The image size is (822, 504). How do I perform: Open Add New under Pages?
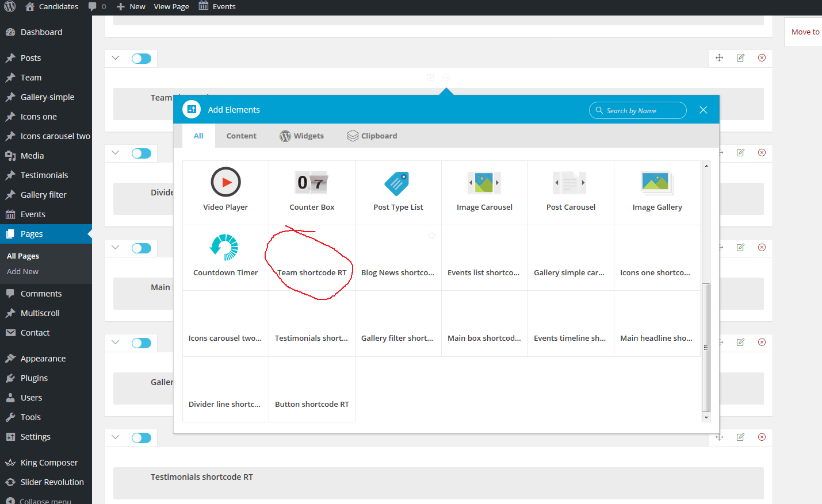coord(23,271)
